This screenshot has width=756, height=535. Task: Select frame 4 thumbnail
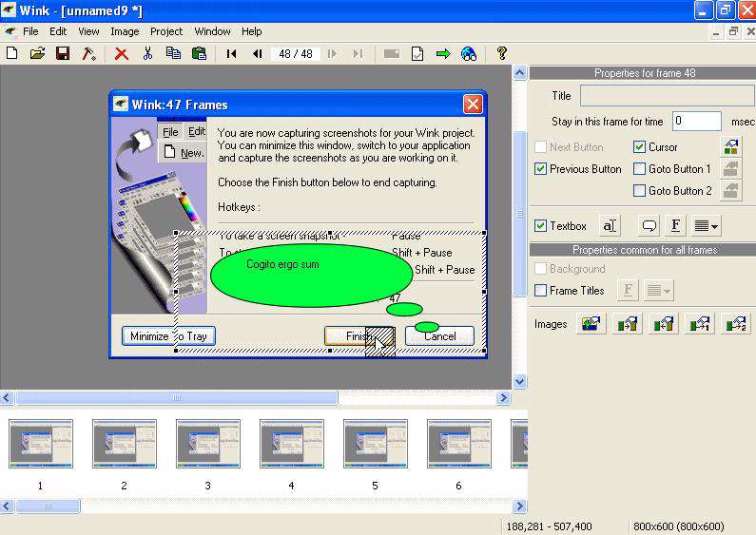click(x=292, y=444)
